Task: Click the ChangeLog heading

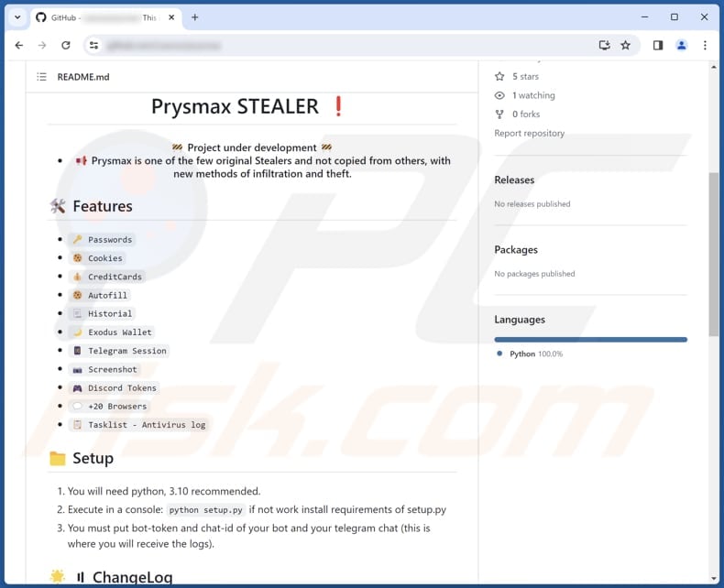Action: 133,577
